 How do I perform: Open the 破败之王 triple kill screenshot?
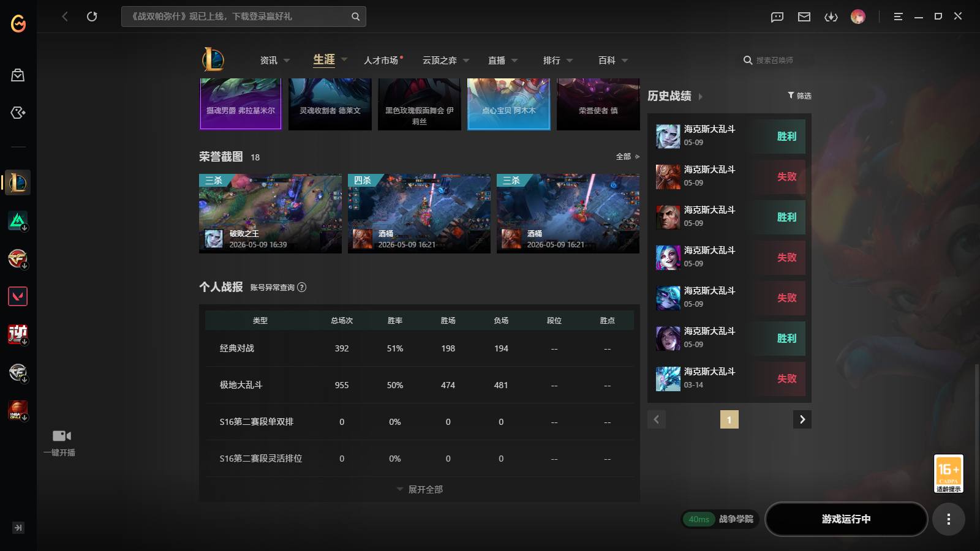pos(270,214)
